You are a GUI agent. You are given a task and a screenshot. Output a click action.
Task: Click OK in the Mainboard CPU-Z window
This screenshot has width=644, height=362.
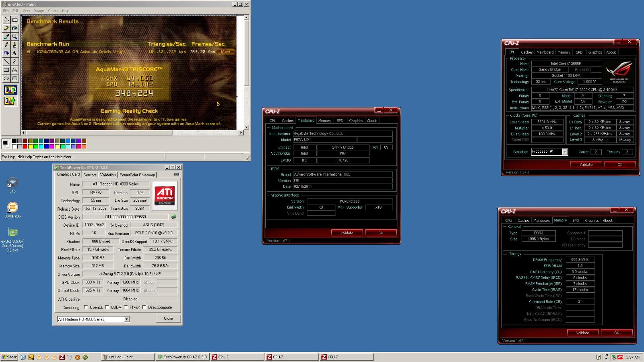381,233
